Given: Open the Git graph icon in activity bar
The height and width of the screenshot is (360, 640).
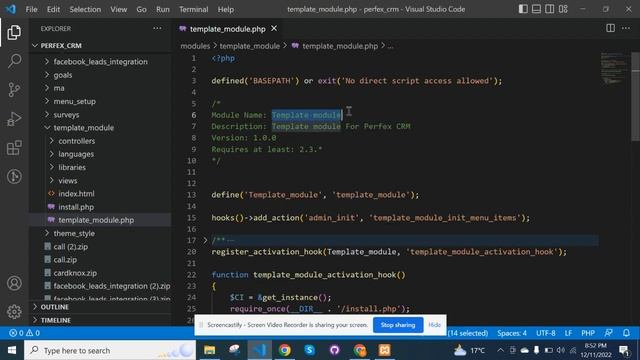Looking at the screenshot, I should pyautogui.click(x=14, y=176).
